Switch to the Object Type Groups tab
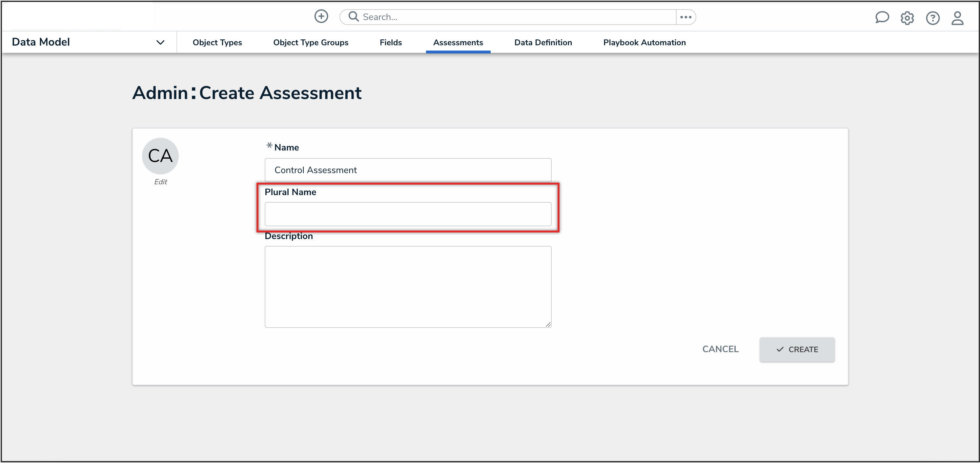The width and height of the screenshot is (980, 463). (311, 43)
